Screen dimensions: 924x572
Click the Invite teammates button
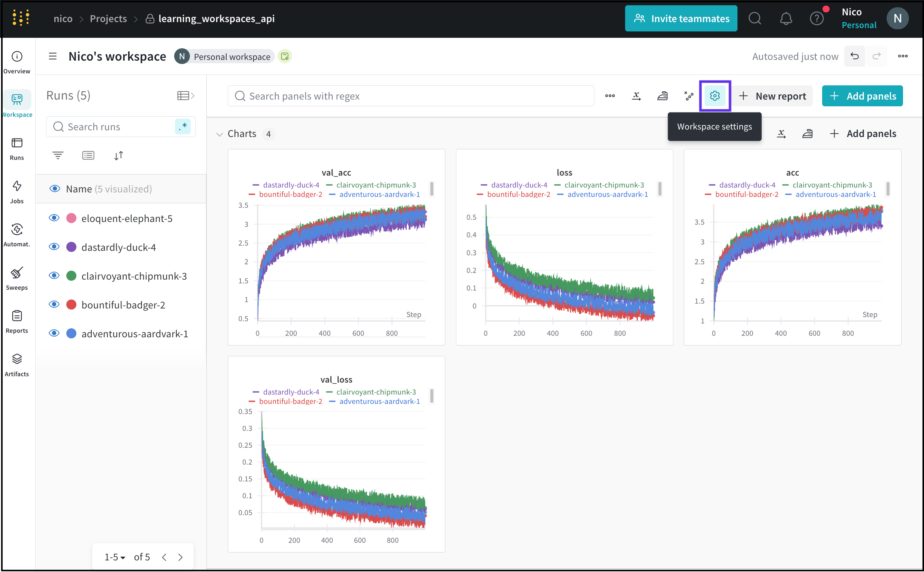click(681, 19)
